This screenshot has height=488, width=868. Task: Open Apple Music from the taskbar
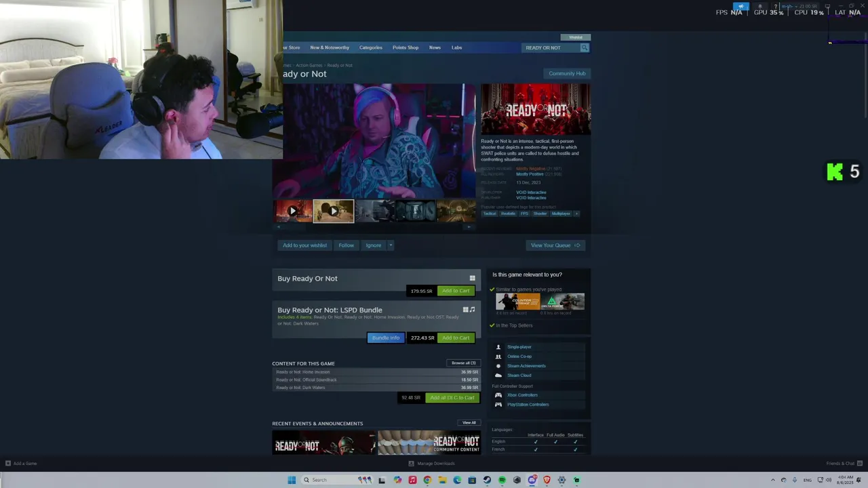pyautogui.click(x=412, y=480)
